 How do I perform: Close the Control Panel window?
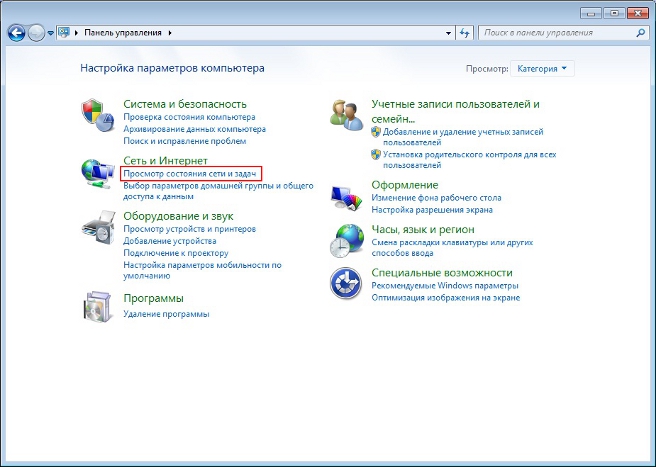coord(638,13)
